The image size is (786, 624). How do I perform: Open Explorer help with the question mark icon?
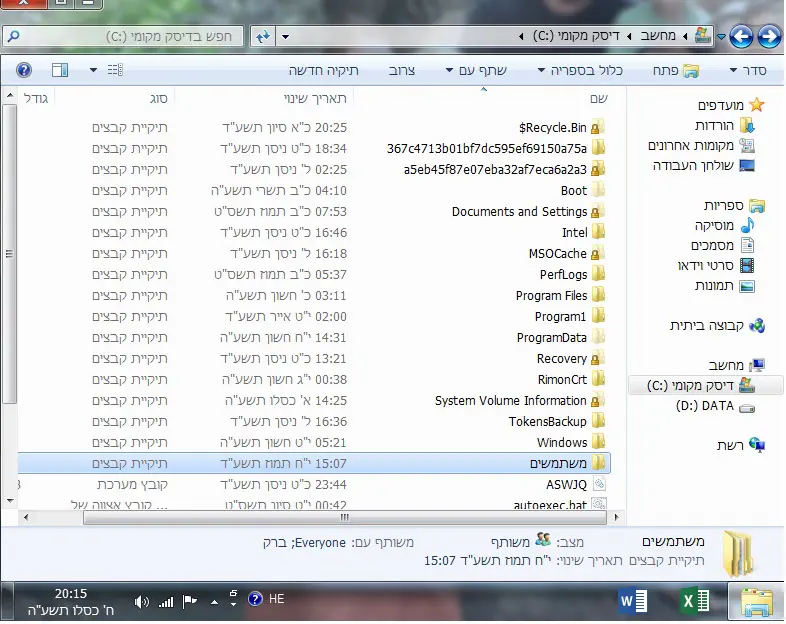point(24,70)
